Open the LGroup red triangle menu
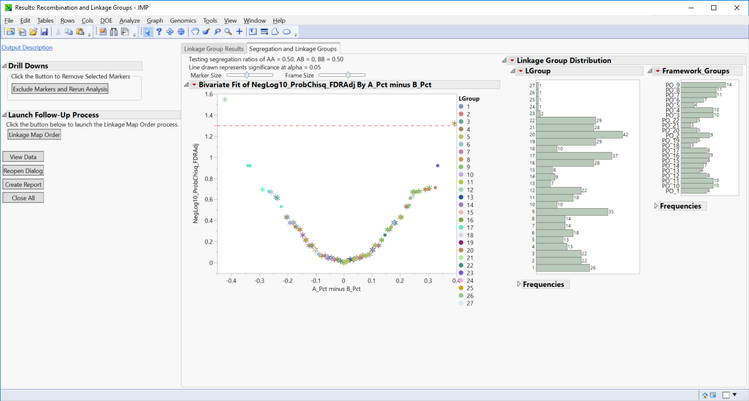The image size is (749, 401). [521, 71]
